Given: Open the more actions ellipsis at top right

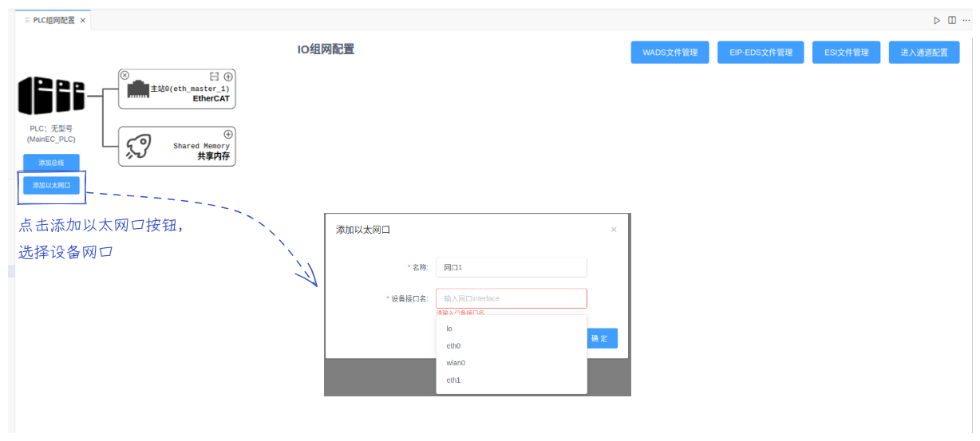Looking at the screenshot, I should 966,20.
